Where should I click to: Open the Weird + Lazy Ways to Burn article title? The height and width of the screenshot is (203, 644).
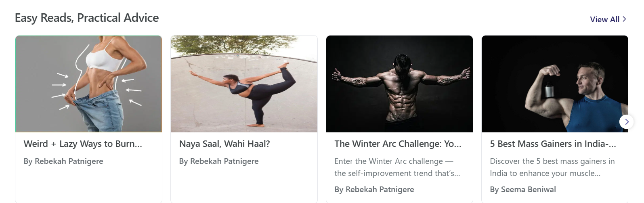pos(83,144)
